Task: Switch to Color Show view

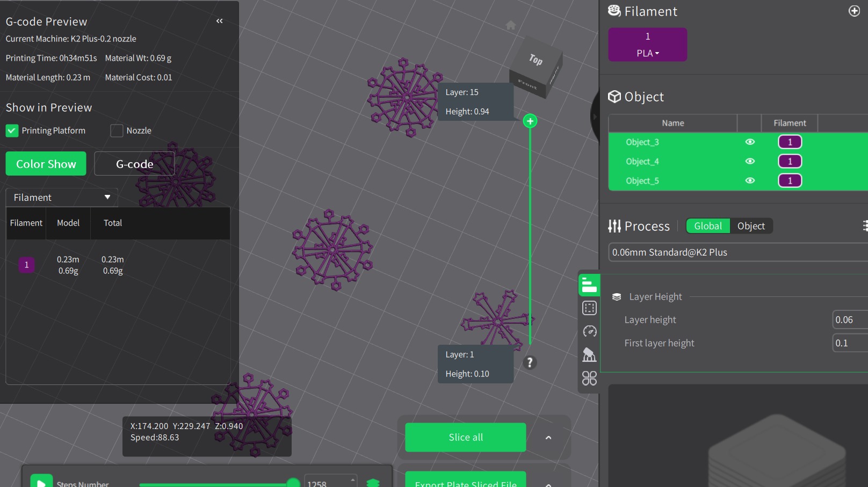Action: click(46, 164)
